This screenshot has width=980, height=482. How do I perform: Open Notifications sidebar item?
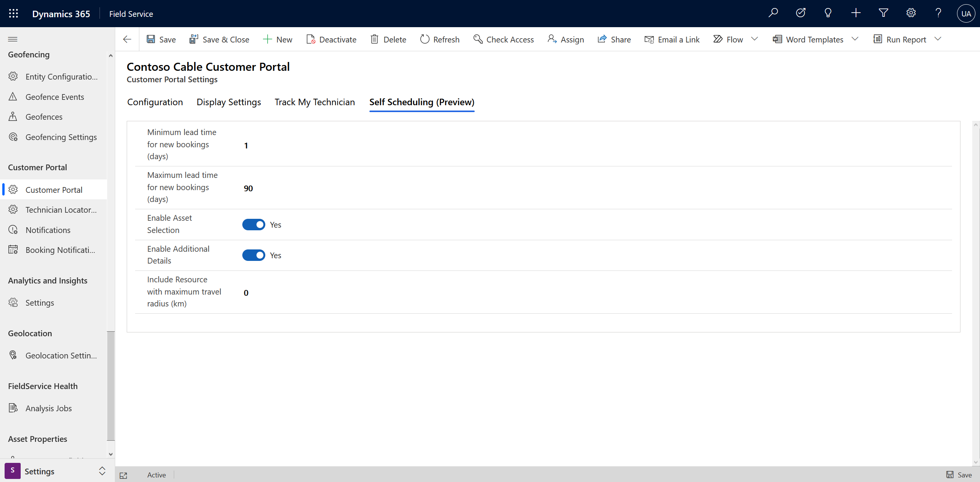(x=54, y=230)
